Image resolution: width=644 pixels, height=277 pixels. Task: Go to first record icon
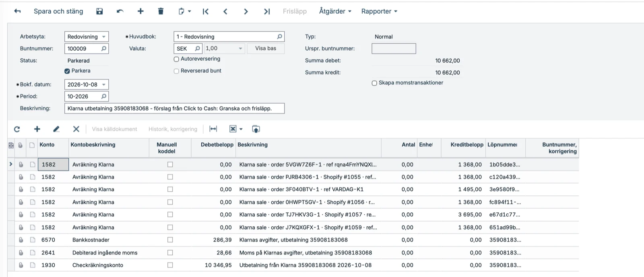(x=206, y=12)
